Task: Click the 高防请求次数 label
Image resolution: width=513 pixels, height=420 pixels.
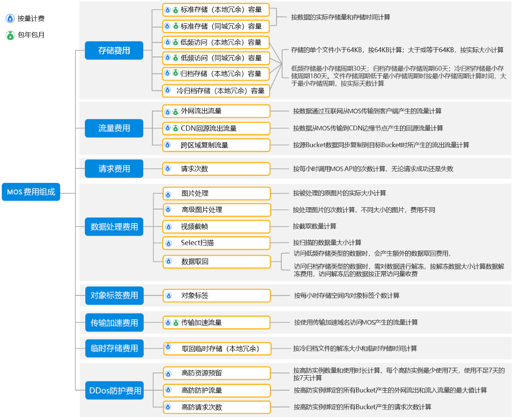Action: point(201,407)
